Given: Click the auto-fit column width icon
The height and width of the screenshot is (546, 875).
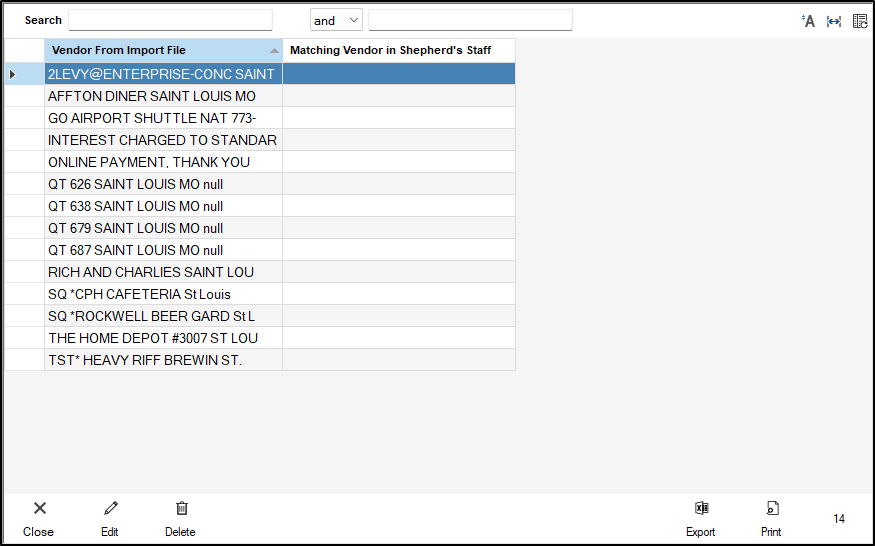Looking at the screenshot, I should click(x=834, y=21).
